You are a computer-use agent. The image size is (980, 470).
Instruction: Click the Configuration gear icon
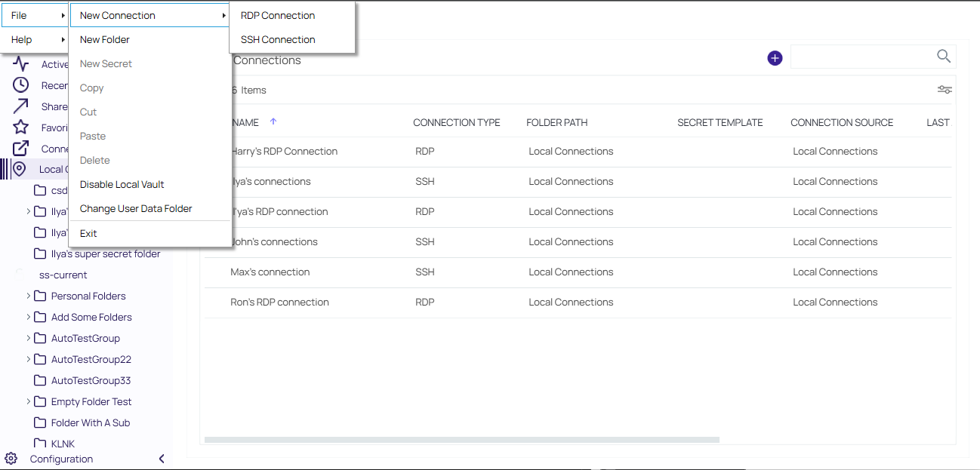point(11,459)
